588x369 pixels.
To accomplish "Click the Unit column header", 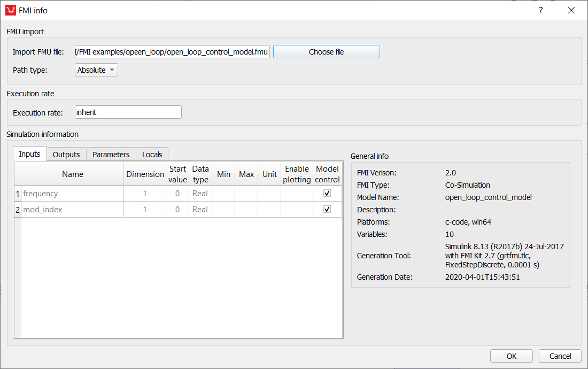I will [269, 174].
